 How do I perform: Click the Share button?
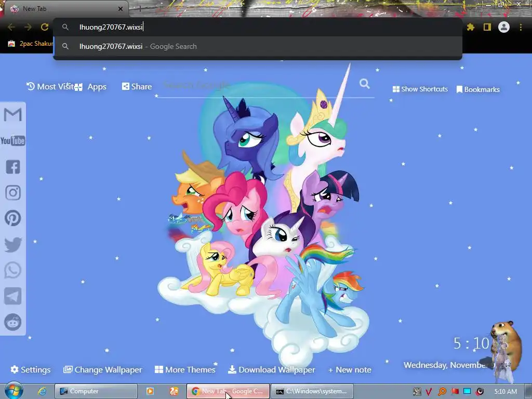point(137,87)
